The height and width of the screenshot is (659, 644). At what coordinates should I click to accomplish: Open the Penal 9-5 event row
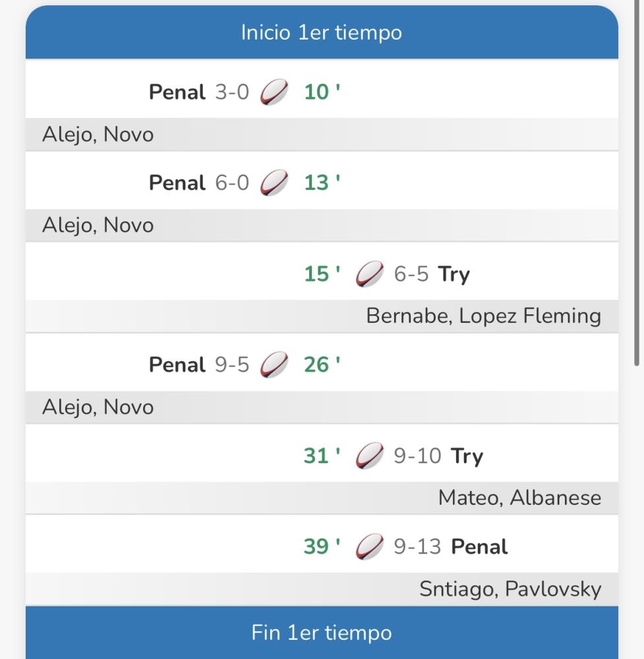click(199, 365)
